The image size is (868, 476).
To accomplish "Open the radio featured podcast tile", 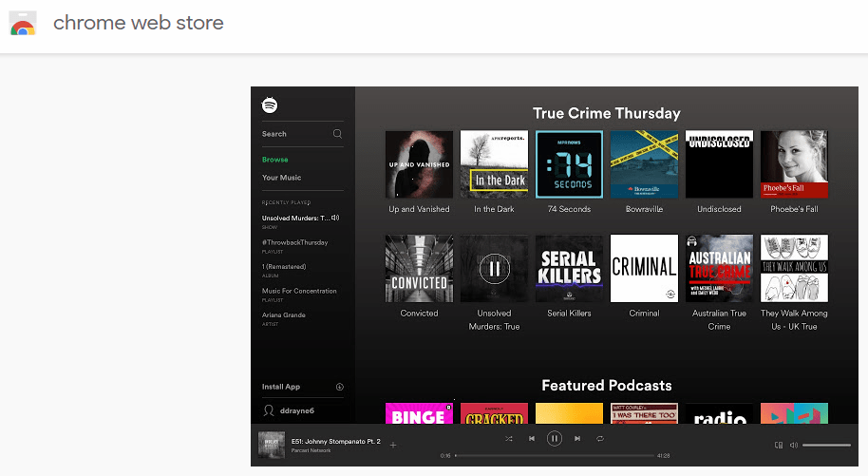I will click(x=719, y=413).
